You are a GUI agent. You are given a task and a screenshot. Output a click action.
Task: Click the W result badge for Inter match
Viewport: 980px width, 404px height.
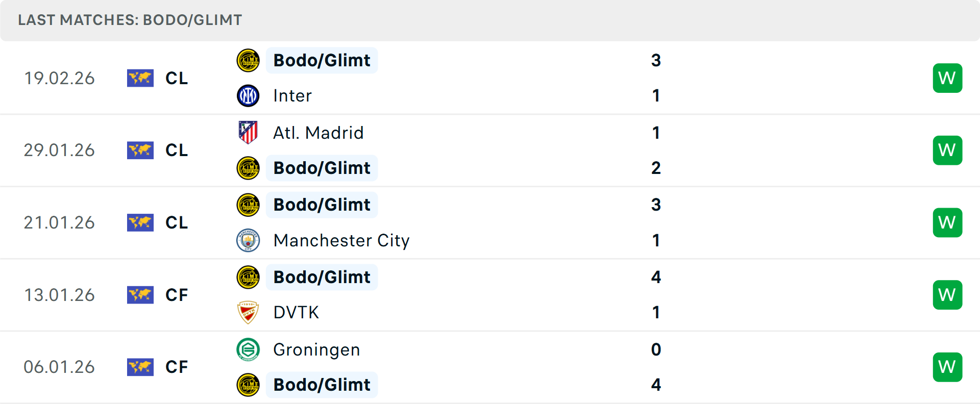tap(947, 78)
